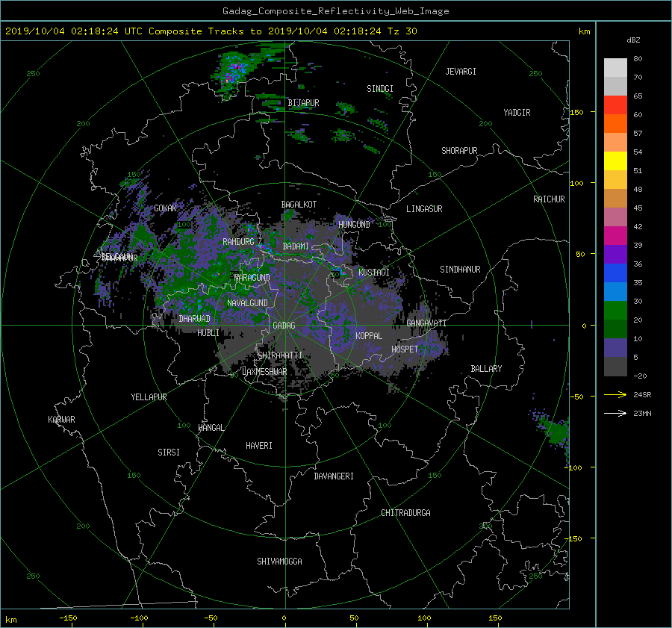Screen dimensions: 672x628
Task: Click the HUNGUND city label
Action: click(354, 225)
